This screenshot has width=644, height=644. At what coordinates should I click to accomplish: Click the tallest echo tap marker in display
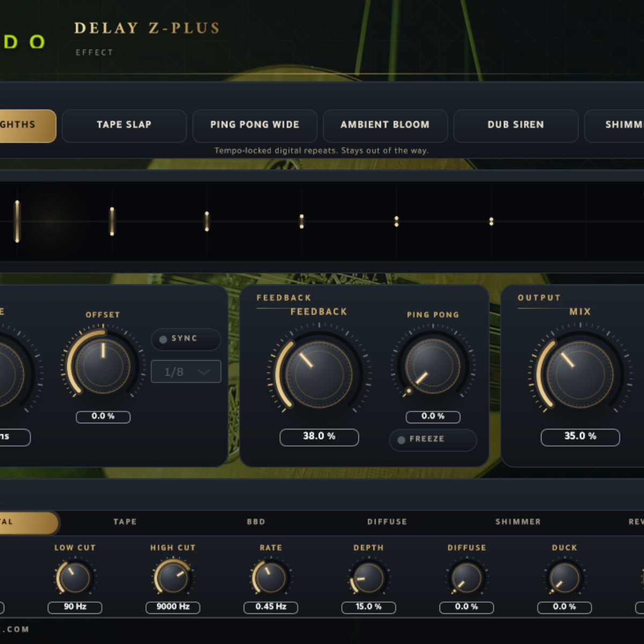[x=17, y=221]
